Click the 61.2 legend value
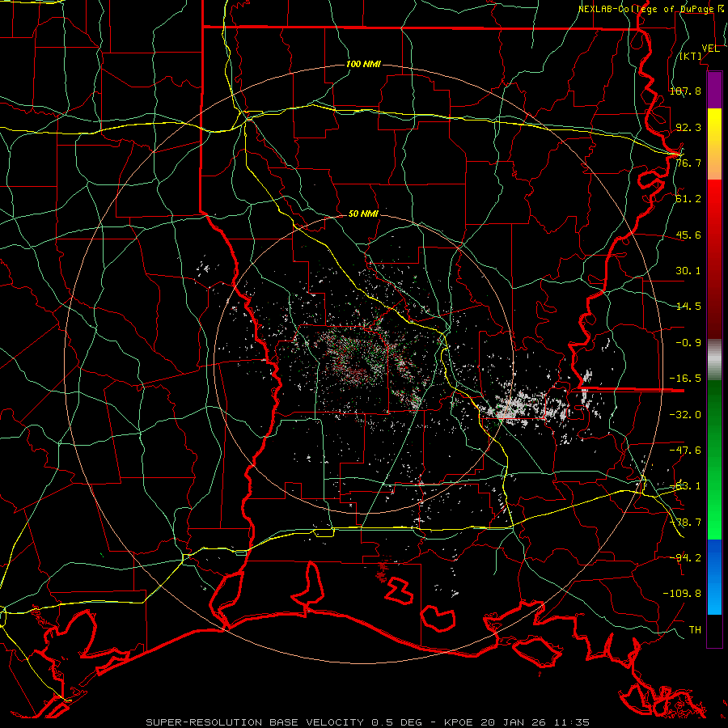Viewport: 728px width, 728px height. [x=688, y=199]
